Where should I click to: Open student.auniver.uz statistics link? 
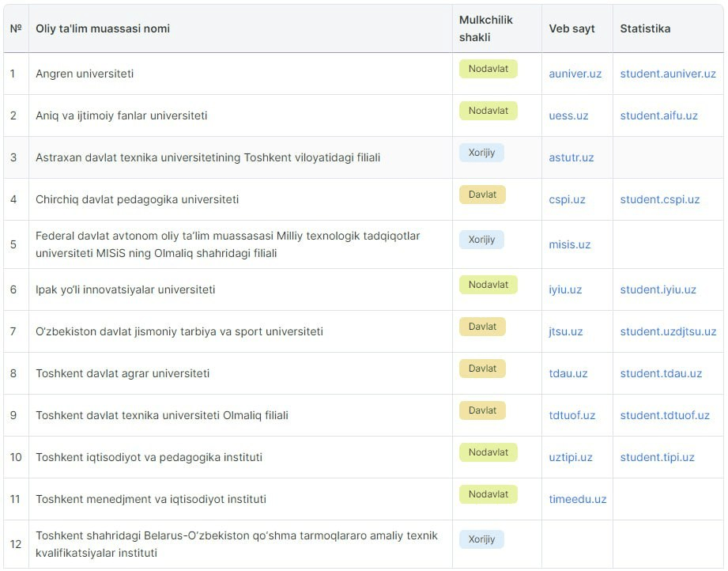[668, 74]
